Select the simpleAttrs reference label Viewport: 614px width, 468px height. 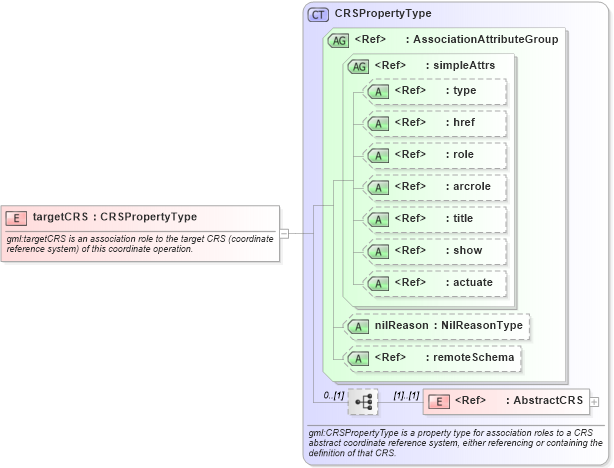[x=435, y=65]
